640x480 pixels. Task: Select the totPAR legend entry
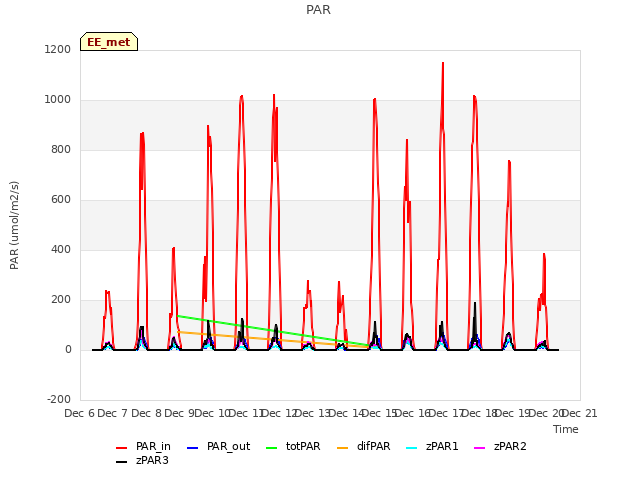pos(293,447)
